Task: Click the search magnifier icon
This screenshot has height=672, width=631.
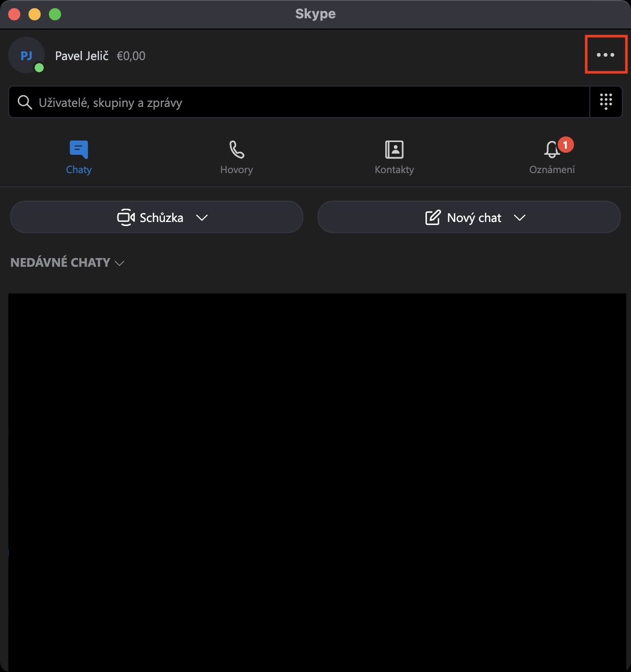Action: tap(24, 102)
